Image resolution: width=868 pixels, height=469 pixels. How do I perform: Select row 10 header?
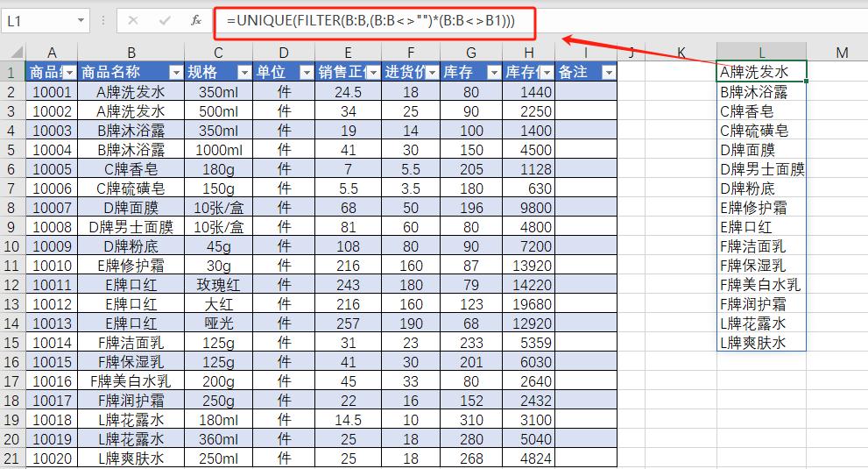[11, 246]
